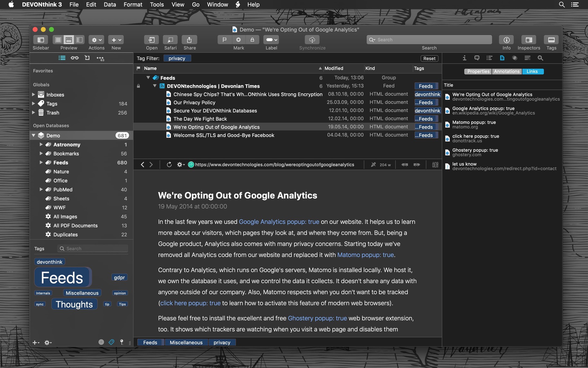Expand the Astronomy group in sidebar
588x368 pixels.
point(41,144)
